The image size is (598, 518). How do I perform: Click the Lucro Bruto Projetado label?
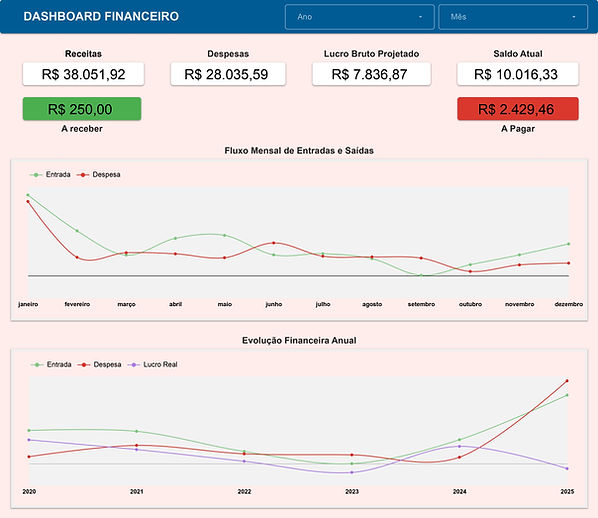[x=371, y=54]
